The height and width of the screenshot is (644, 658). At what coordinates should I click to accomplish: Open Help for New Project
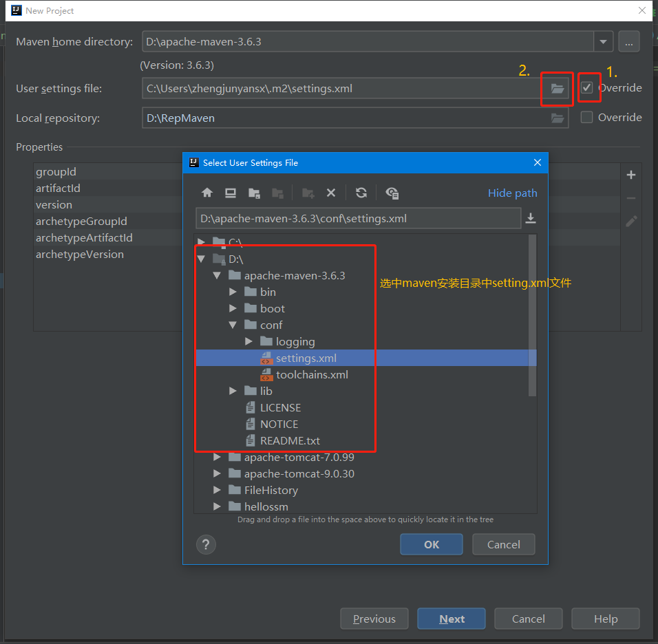606,619
